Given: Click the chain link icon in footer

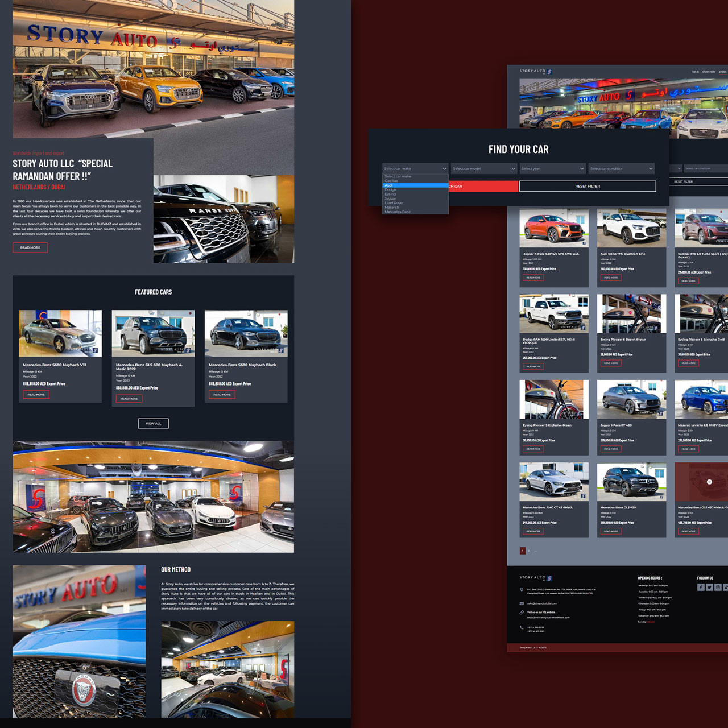Looking at the screenshot, I should tap(522, 613).
